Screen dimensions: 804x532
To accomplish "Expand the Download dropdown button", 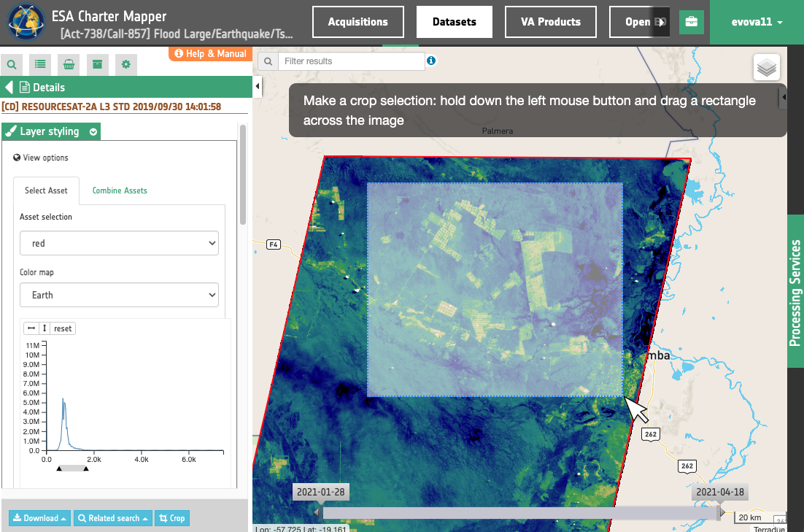I will coord(39,518).
